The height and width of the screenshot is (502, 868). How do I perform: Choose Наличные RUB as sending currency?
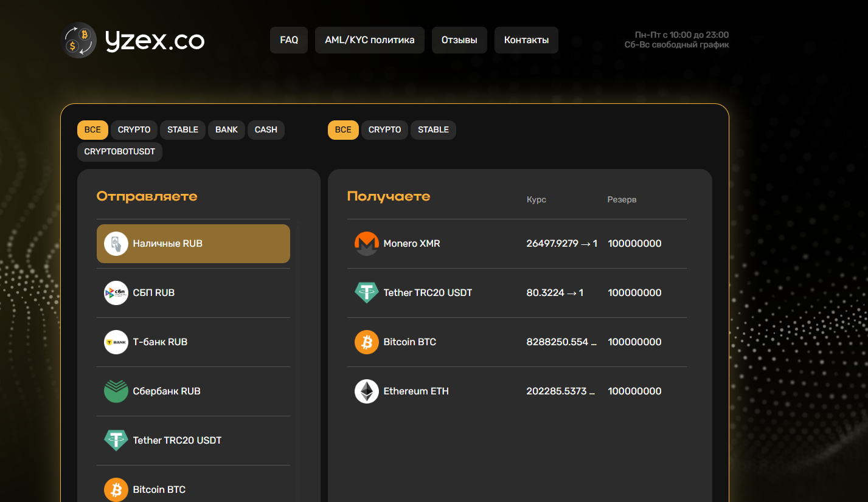(x=193, y=244)
